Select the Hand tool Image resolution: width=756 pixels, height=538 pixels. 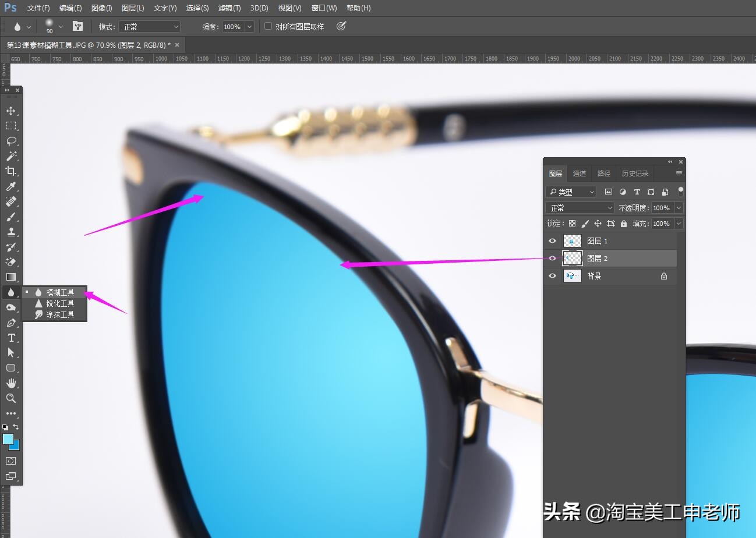[x=11, y=383]
